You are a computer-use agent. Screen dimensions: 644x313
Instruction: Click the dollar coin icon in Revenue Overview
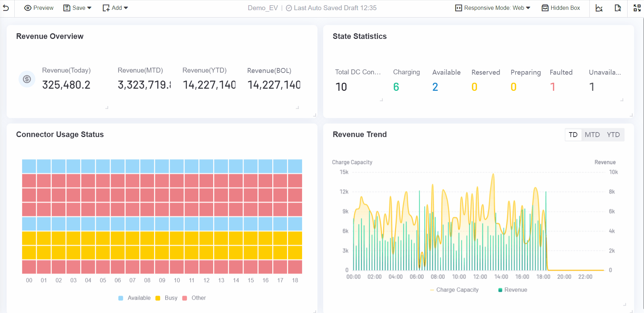pos(27,79)
